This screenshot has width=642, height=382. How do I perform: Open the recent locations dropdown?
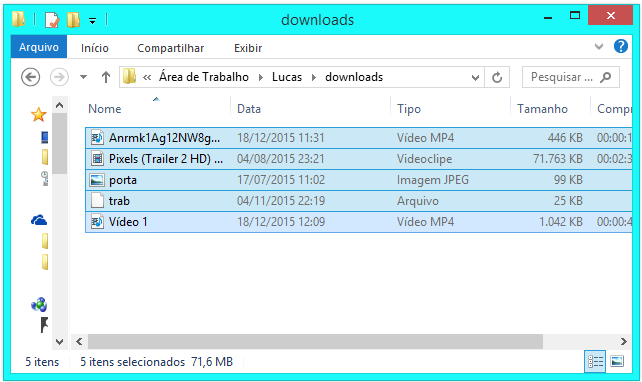[x=84, y=77]
